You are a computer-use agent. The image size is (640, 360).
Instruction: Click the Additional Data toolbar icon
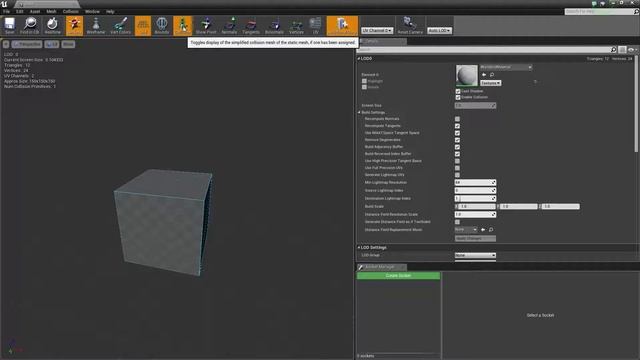(x=342, y=25)
